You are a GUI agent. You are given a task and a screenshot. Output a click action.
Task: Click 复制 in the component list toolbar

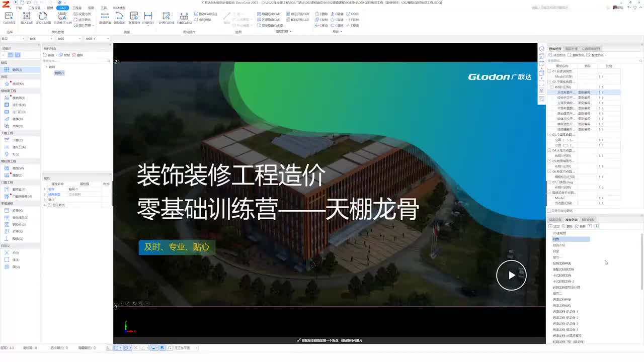[x=64, y=55]
